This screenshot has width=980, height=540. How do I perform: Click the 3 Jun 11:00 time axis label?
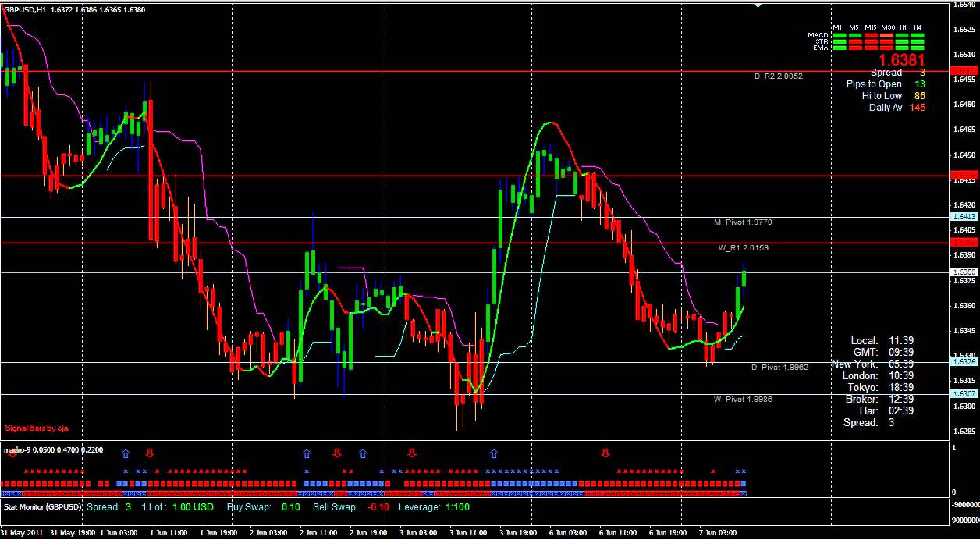pyautogui.click(x=469, y=533)
